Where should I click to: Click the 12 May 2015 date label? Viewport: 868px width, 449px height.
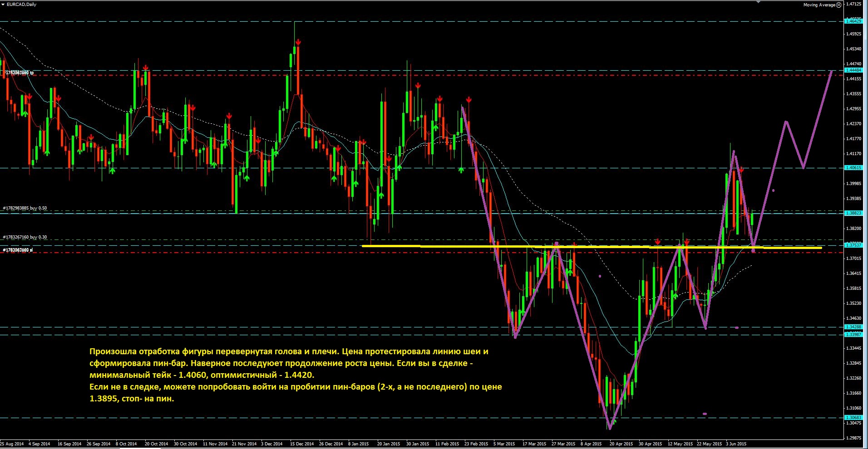pos(681,444)
